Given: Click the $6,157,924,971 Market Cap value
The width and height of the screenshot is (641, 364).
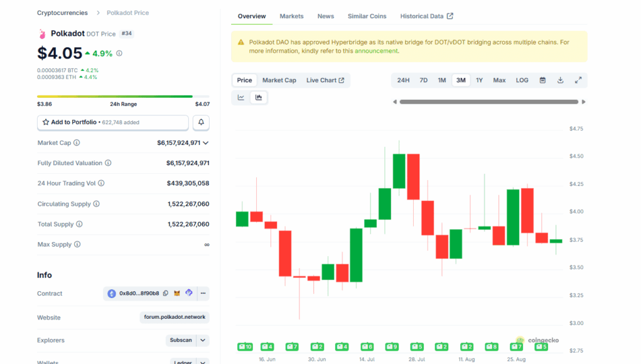Looking at the screenshot, I should click(x=179, y=142).
